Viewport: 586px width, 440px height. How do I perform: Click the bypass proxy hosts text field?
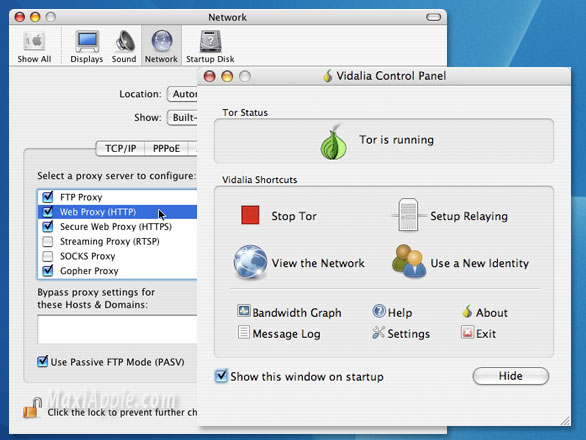[117, 329]
